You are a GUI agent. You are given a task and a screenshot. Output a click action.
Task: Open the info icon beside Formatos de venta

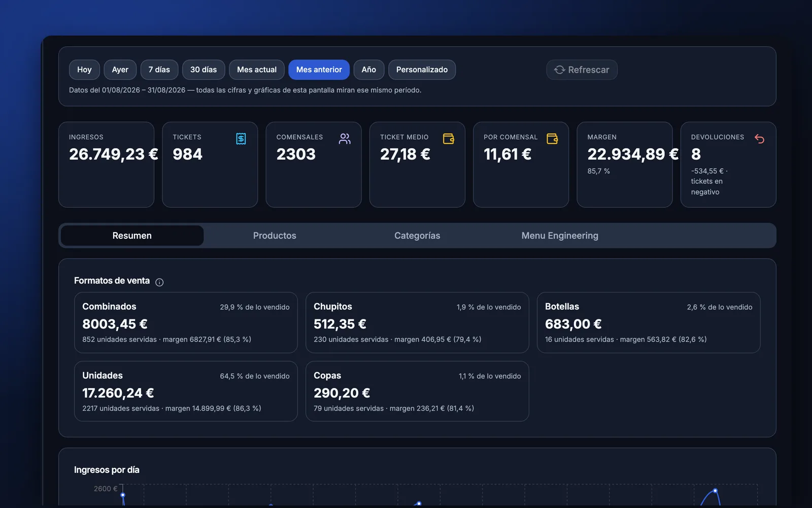coord(159,282)
